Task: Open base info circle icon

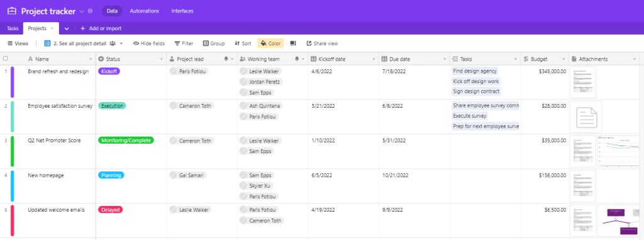Action: coord(91,11)
